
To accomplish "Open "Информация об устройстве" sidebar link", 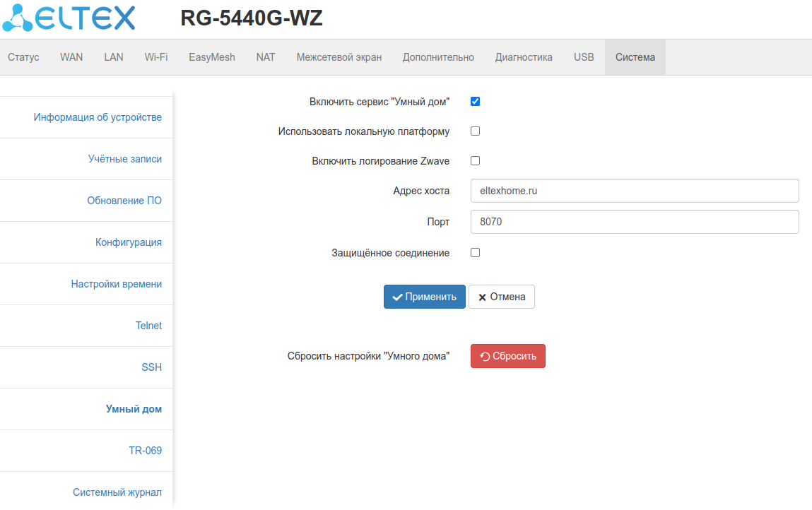I will point(98,117).
